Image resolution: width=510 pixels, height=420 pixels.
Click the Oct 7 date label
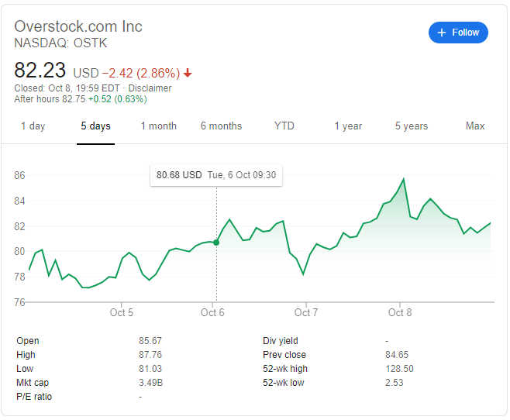point(306,313)
